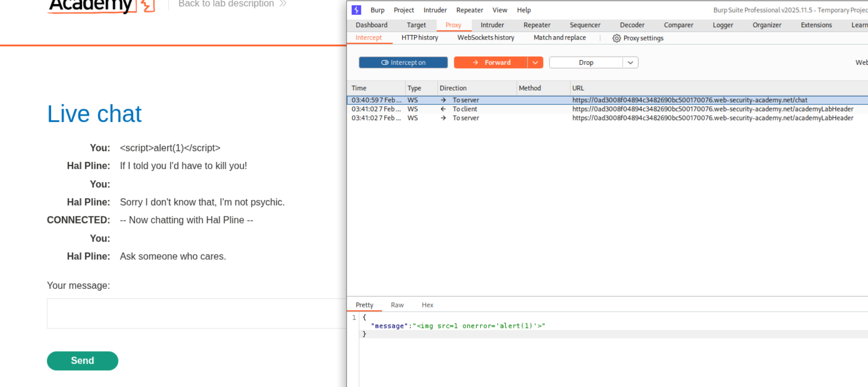
Task: Toggle the Intercept on button off
Action: tap(403, 62)
